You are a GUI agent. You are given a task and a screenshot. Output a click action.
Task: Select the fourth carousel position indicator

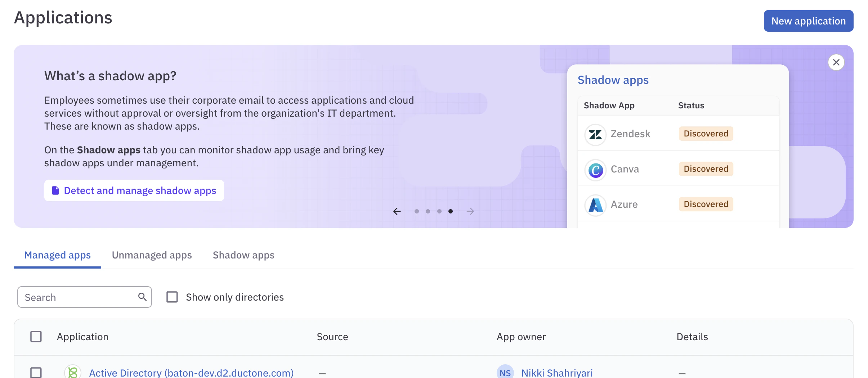[x=451, y=211]
